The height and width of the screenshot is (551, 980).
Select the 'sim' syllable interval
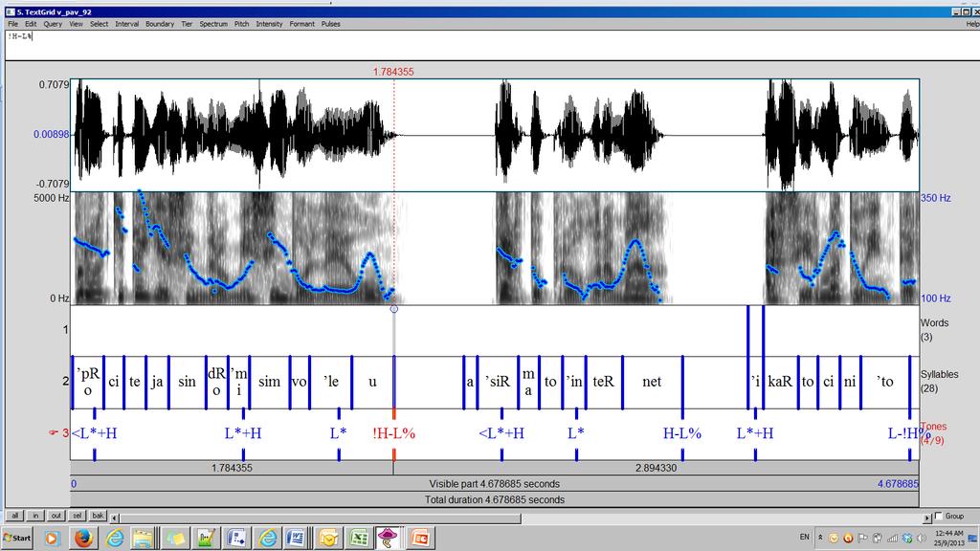pos(269,382)
